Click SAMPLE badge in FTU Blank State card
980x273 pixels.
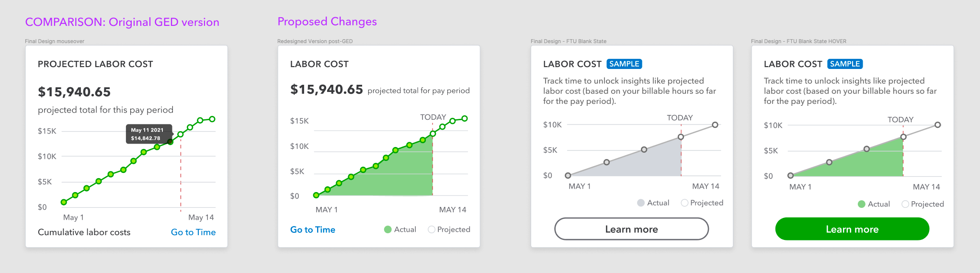pos(624,64)
